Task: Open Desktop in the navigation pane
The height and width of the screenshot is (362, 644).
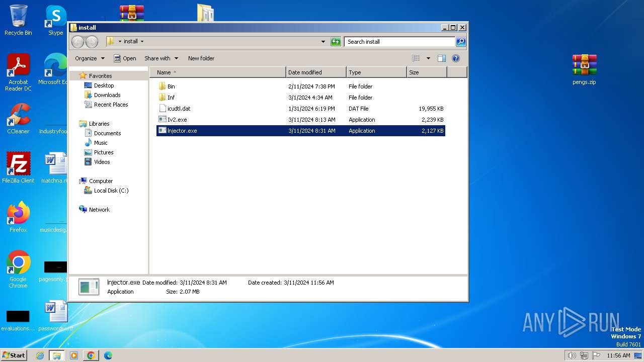Action: [x=104, y=85]
